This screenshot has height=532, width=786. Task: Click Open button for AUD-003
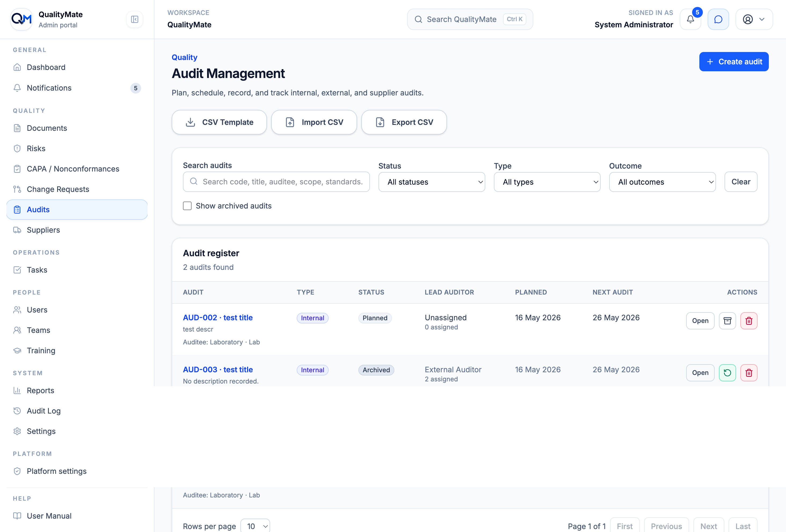[x=700, y=373]
